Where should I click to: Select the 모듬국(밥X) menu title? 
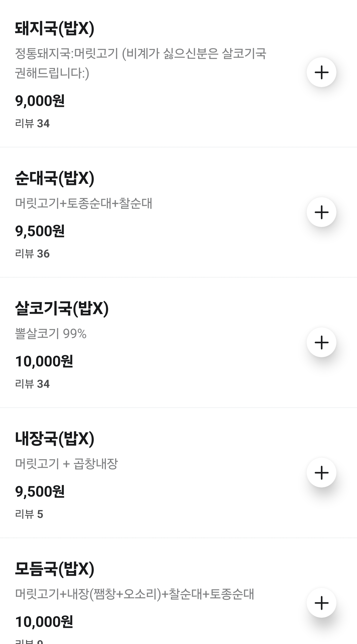[x=55, y=569]
